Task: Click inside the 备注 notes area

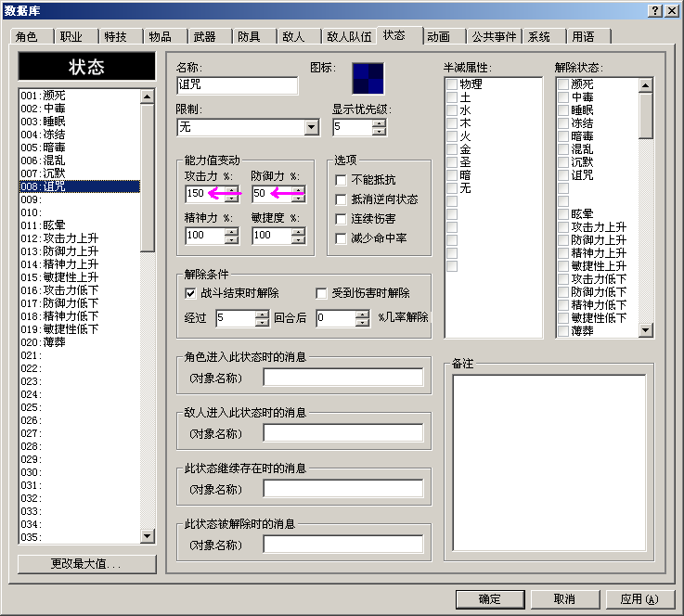Action: pyautogui.click(x=549, y=463)
